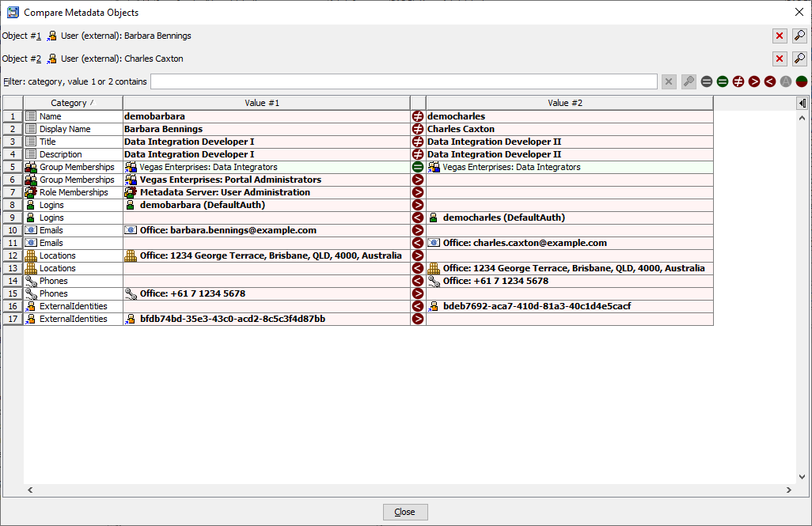Sort by the Category column header

(73, 103)
